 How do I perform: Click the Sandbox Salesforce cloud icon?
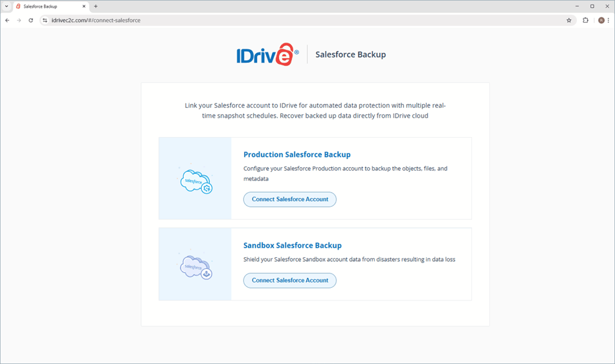196,266
